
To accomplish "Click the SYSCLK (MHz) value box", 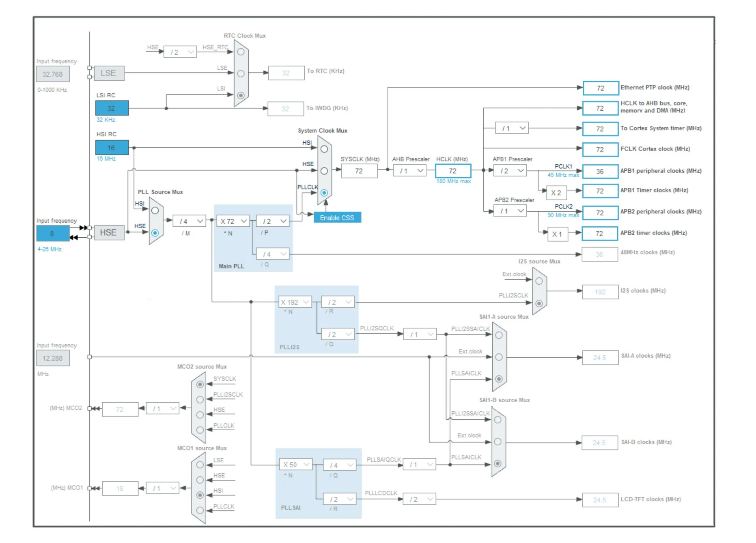I will (x=359, y=171).
